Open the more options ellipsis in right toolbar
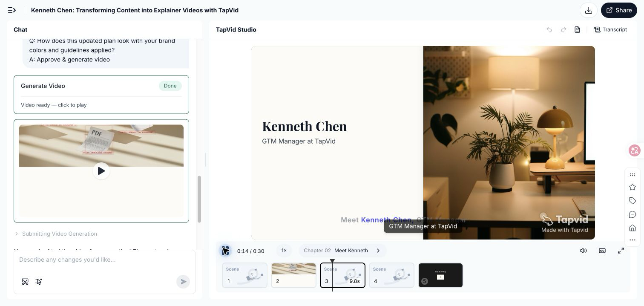Image resolution: width=644 pixels, height=306 pixels. pyautogui.click(x=632, y=240)
